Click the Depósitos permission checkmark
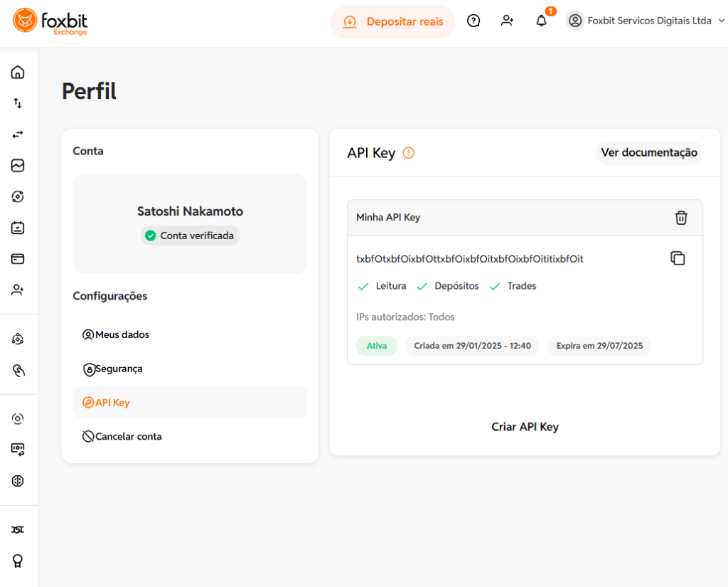728x587 pixels. pyautogui.click(x=422, y=286)
